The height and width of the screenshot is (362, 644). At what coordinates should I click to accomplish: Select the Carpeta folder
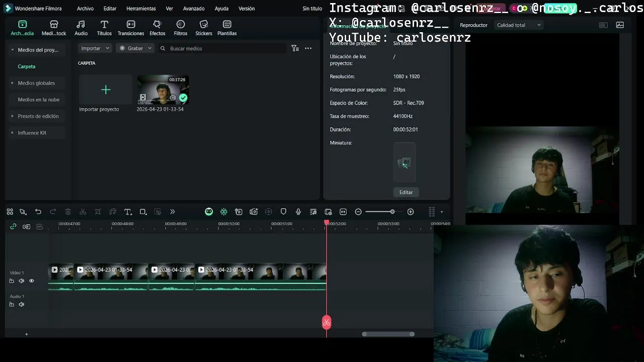click(x=27, y=66)
